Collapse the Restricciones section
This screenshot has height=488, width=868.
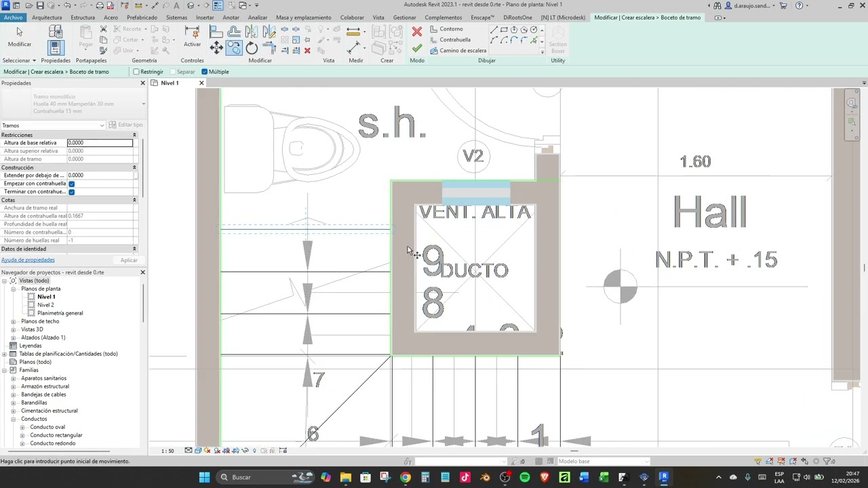click(134, 135)
